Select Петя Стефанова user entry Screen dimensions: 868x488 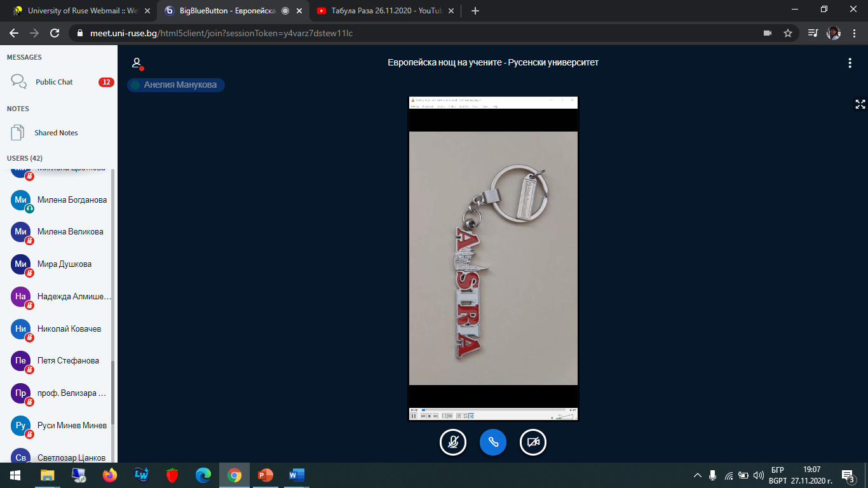(x=68, y=361)
